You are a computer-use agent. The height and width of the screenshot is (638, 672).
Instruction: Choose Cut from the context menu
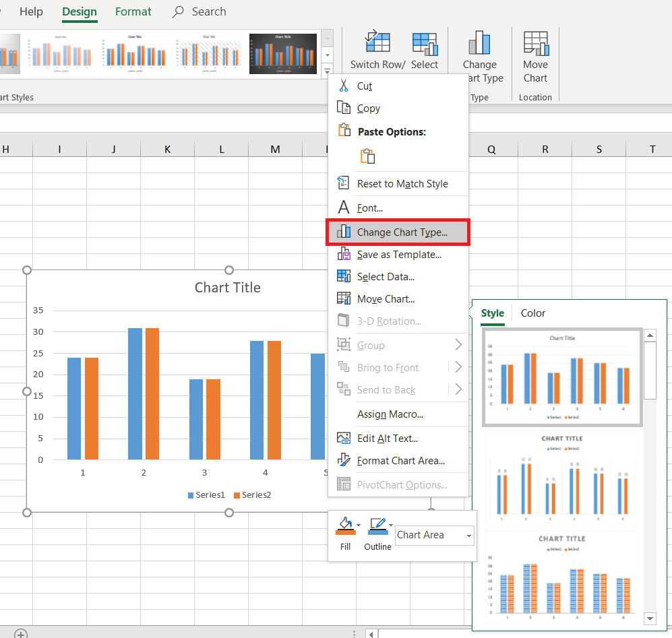pyautogui.click(x=364, y=86)
